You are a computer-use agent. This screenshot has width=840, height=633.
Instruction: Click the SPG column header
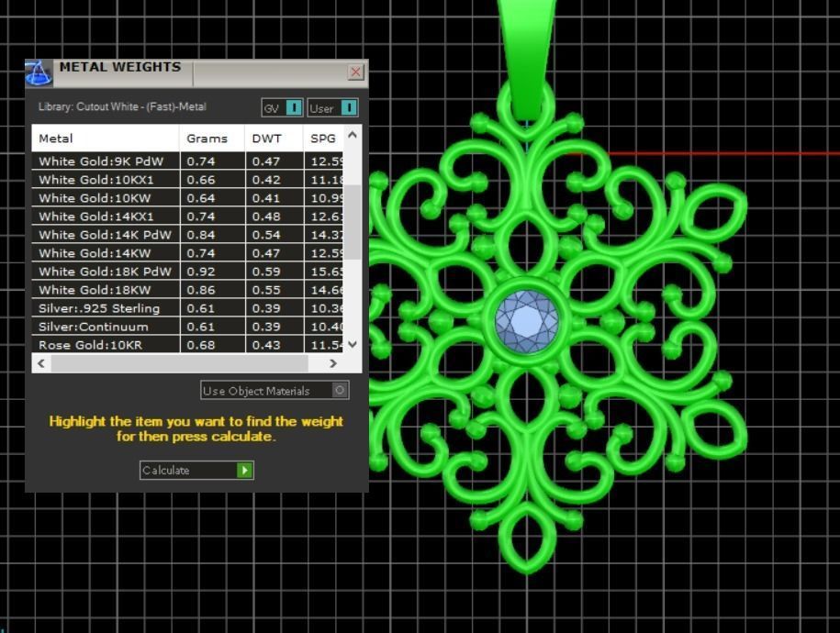point(323,139)
